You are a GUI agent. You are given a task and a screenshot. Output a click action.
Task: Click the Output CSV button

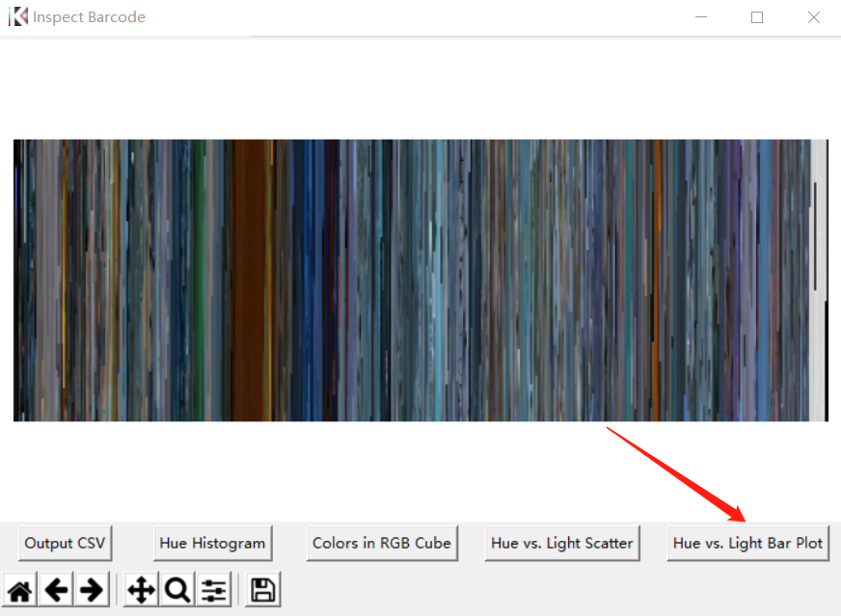click(65, 543)
